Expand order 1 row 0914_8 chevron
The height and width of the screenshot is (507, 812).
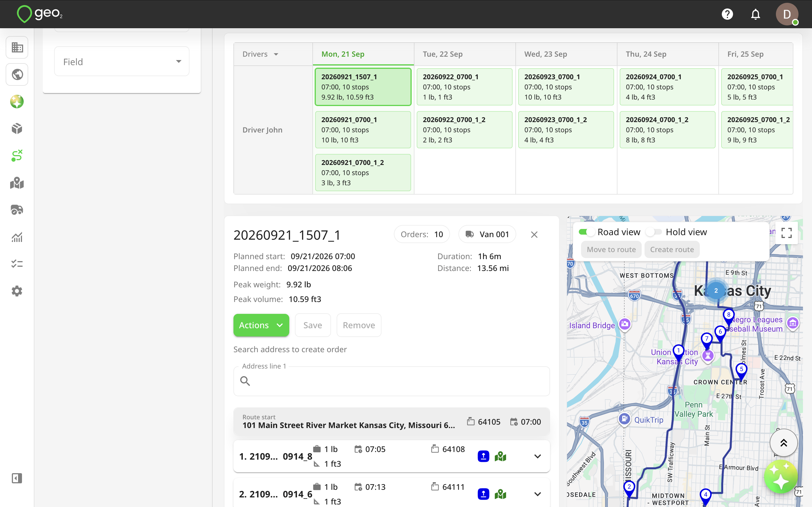coord(537,456)
